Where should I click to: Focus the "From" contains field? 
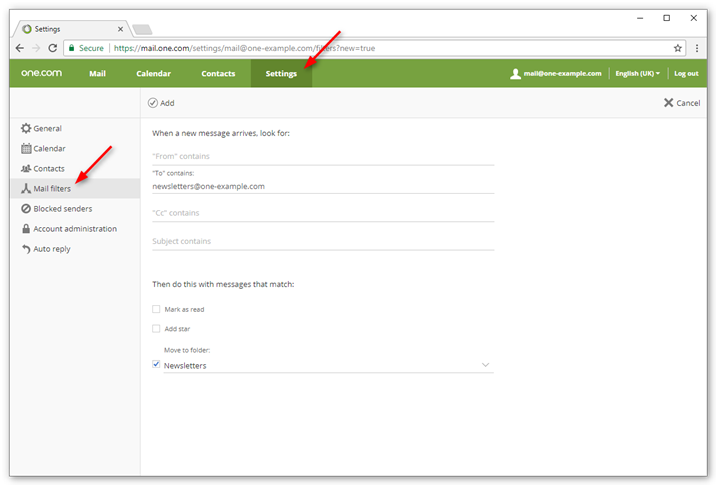pos(323,157)
